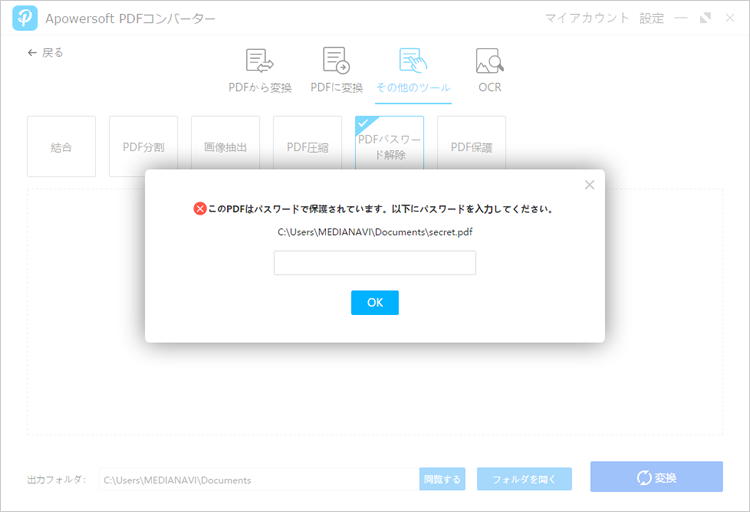The height and width of the screenshot is (512, 750).
Task: Click the secret.pdf file path text
Action: 375,232
